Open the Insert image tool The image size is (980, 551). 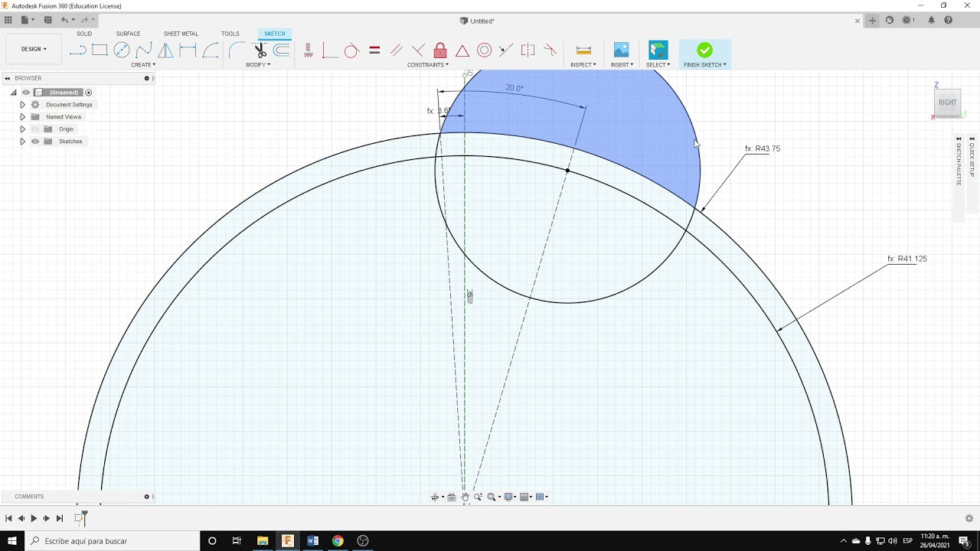tap(621, 50)
